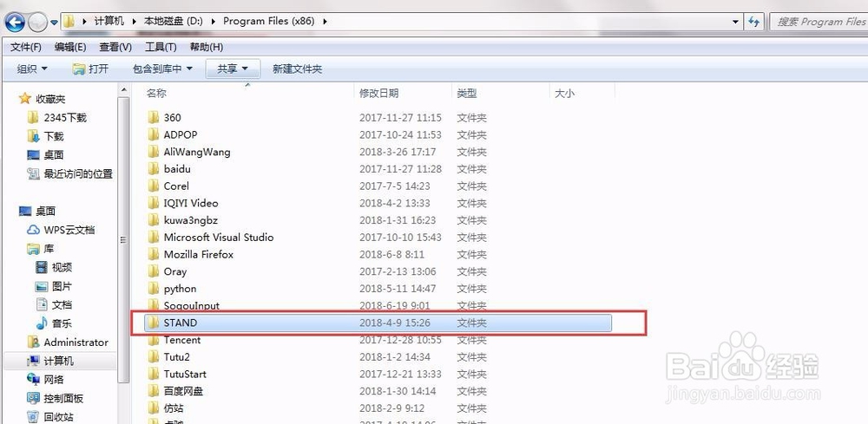Expand the arrow after Program Files (x86)
868x424 pixels.
325,22
